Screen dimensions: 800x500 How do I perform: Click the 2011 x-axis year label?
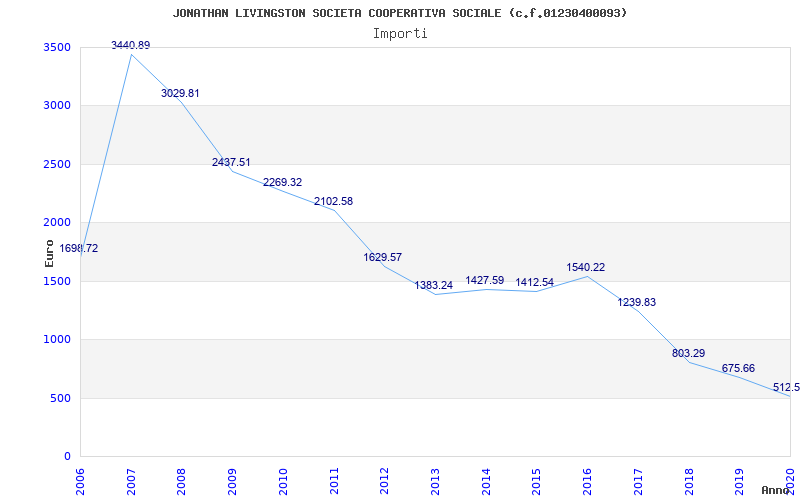(x=334, y=481)
